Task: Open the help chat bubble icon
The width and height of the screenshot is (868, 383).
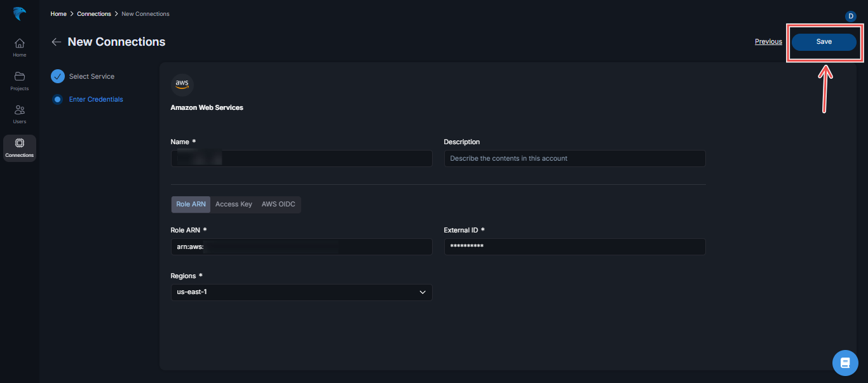Action: [x=844, y=363]
